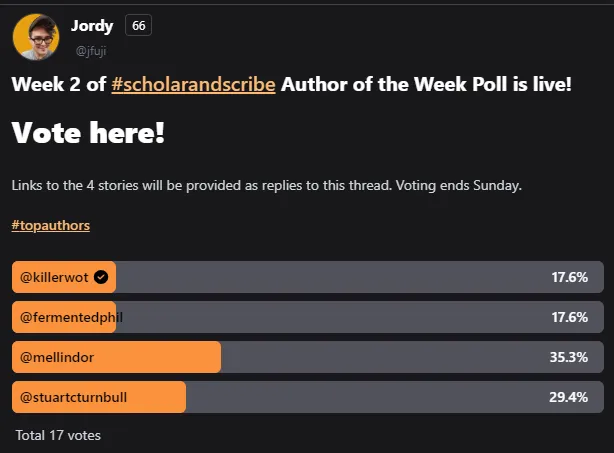Follow the #scholarandscribe hashtag link

point(193,84)
